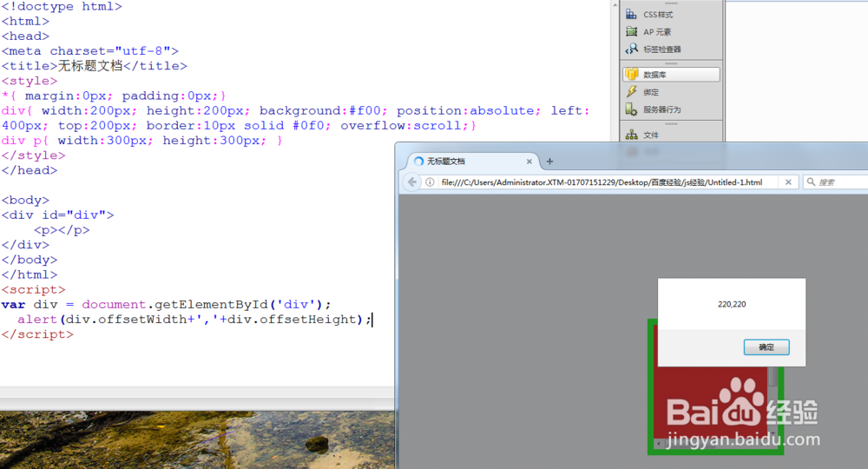The image size is (868, 469).
Task: Click the <title> line in the code
Action: coord(94,66)
